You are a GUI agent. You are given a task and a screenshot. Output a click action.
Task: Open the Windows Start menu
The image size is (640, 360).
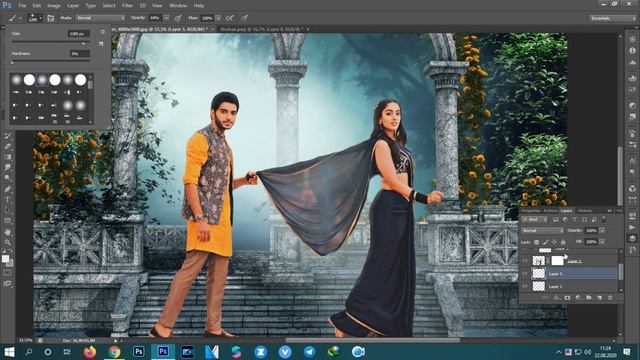[x=9, y=352]
